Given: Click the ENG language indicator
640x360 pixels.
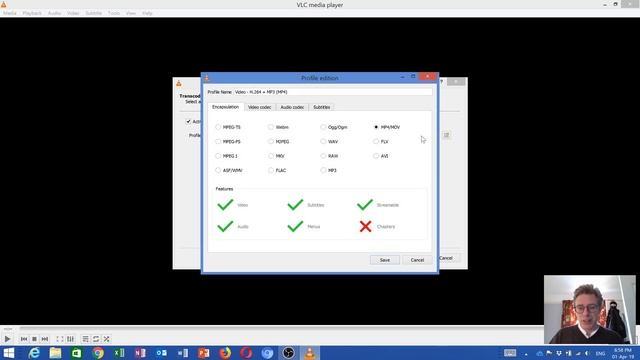Looking at the screenshot, I should click(x=600, y=353).
